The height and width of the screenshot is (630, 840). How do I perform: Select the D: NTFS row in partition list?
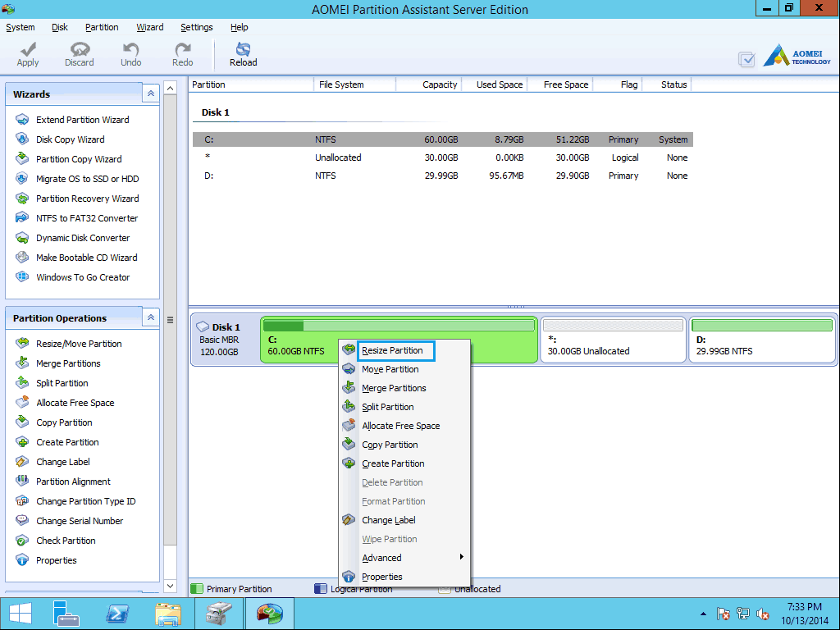coord(442,176)
